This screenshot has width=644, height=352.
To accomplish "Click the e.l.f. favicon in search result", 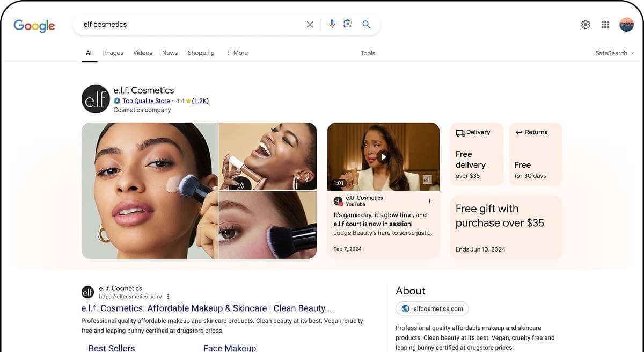I will pyautogui.click(x=87, y=292).
